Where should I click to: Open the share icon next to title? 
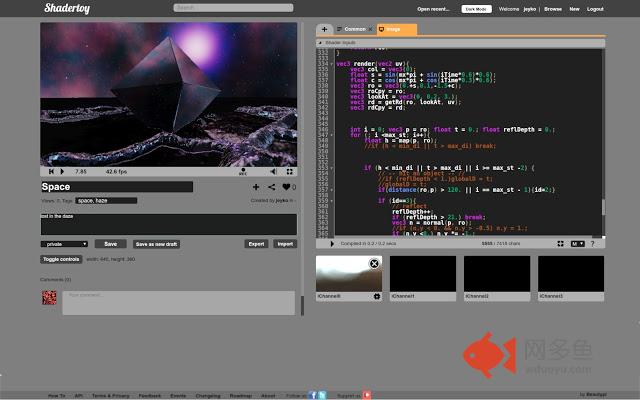tap(271, 187)
